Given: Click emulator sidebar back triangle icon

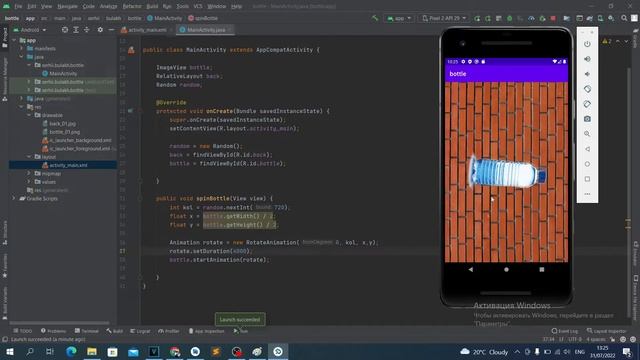Looking at the screenshot, I should (587, 149).
